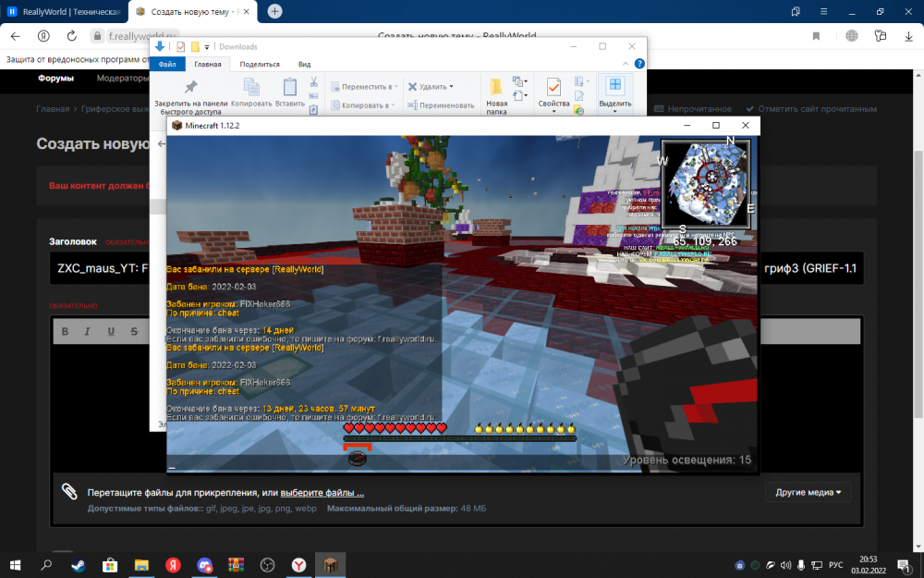Image resolution: width=924 pixels, height=578 pixels.
Task: Click 'выберите файлы' link to attach files
Action: point(322,493)
